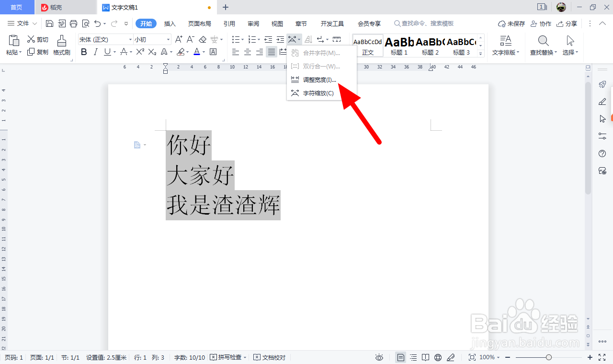
Task: Click the 未保存 save status button
Action: pyautogui.click(x=511, y=23)
